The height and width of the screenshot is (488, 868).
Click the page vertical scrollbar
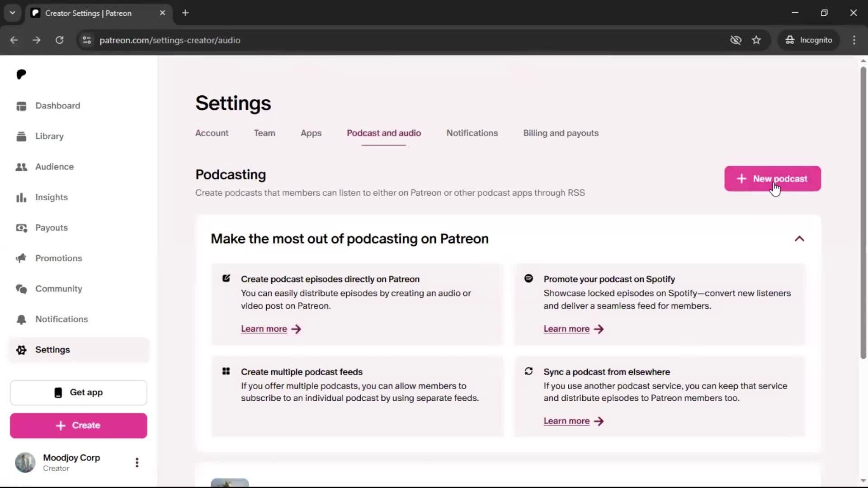863,213
